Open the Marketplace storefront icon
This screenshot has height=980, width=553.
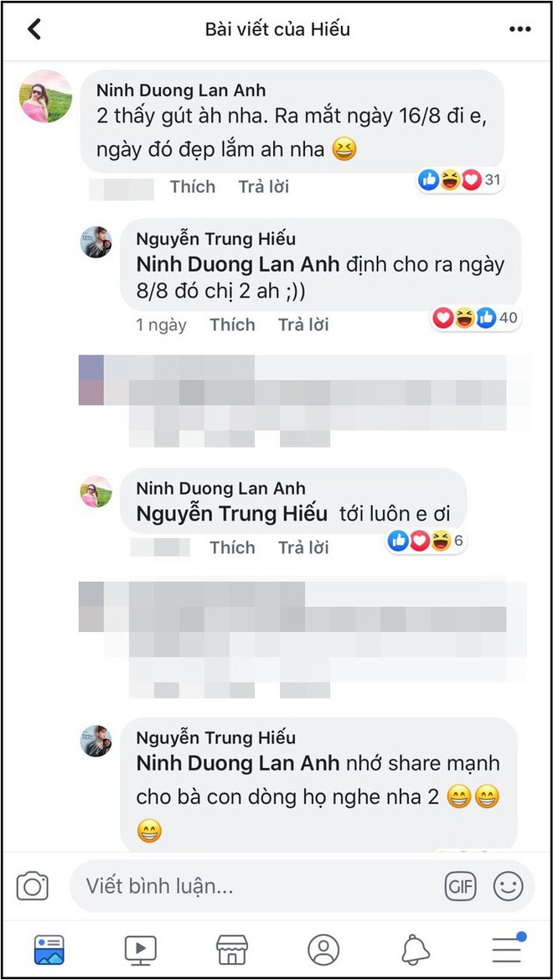point(232,950)
